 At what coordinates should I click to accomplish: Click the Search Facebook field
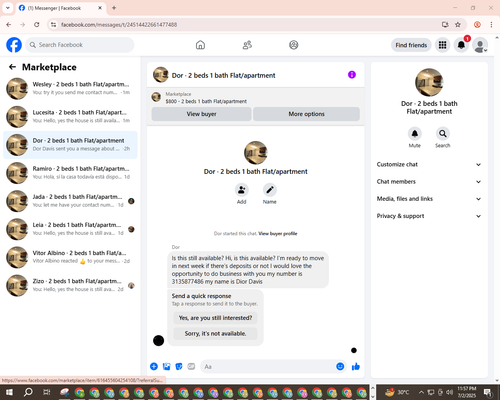(x=80, y=45)
